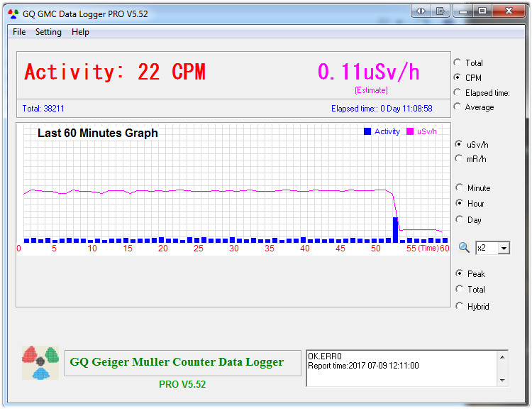Click the Report time log line
Image resolution: width=532 pixels, height=409 pixels.
point(363,366)
